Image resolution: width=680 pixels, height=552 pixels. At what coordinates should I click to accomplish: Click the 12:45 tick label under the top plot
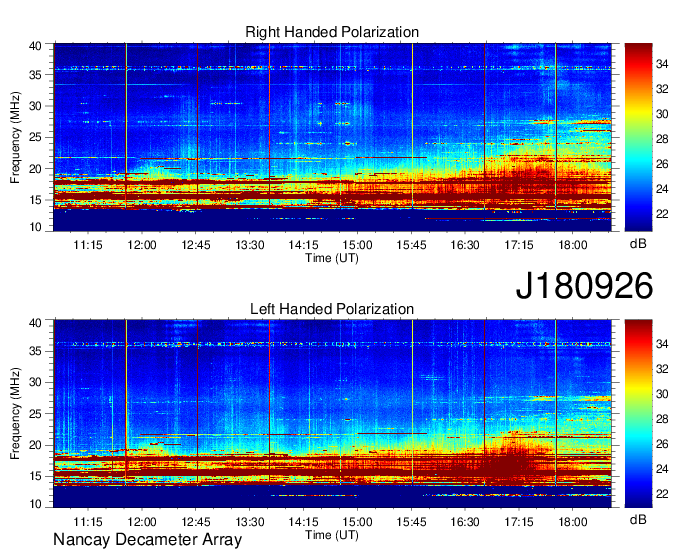(196, 245)
